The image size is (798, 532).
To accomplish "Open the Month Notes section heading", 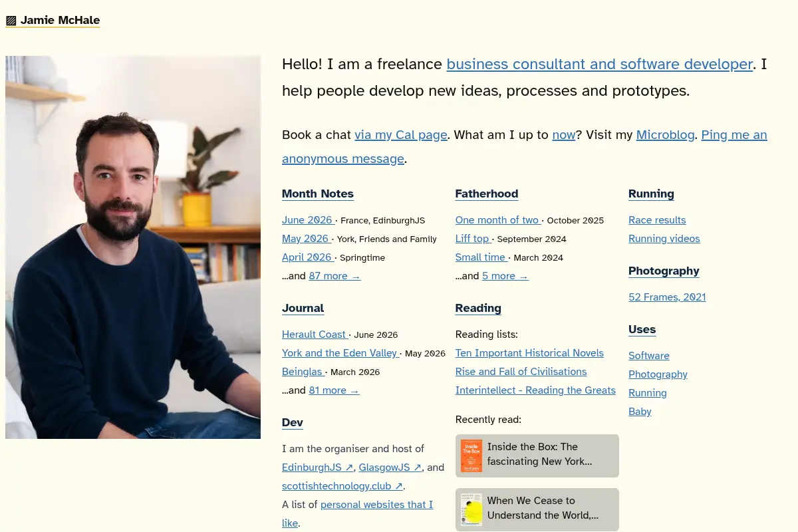I will point(318,194).
